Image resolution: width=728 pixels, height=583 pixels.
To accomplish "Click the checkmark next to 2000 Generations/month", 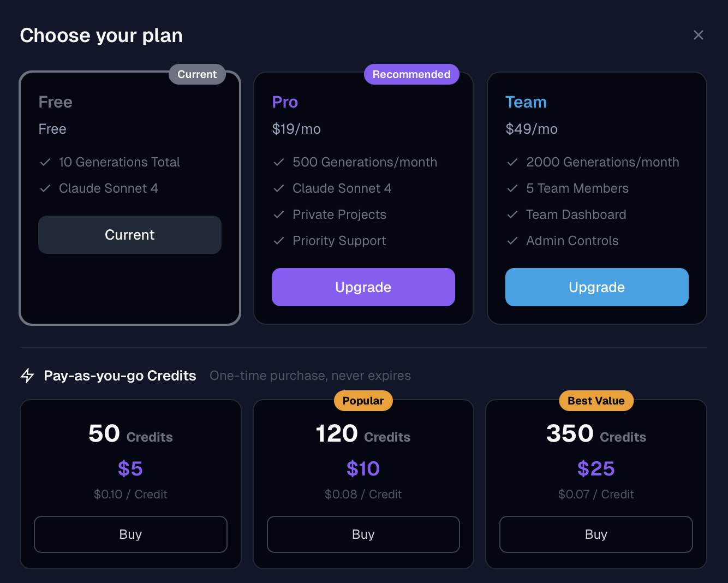I will [512, 162].
